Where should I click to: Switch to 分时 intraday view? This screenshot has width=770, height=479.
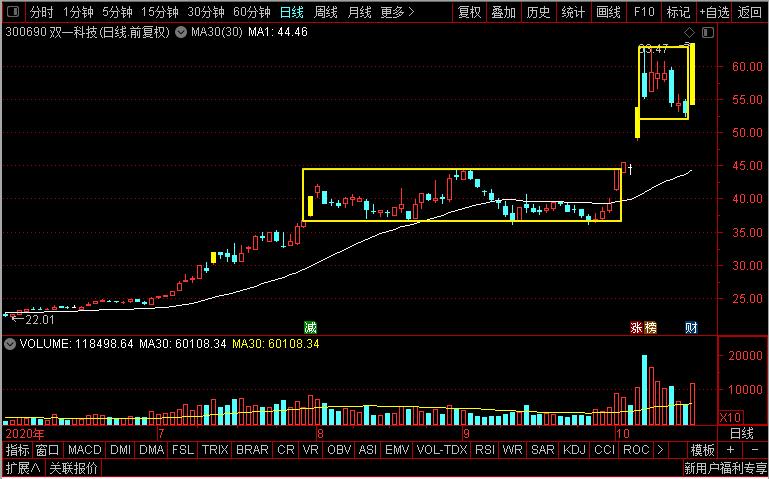click(x=42, y=12)
